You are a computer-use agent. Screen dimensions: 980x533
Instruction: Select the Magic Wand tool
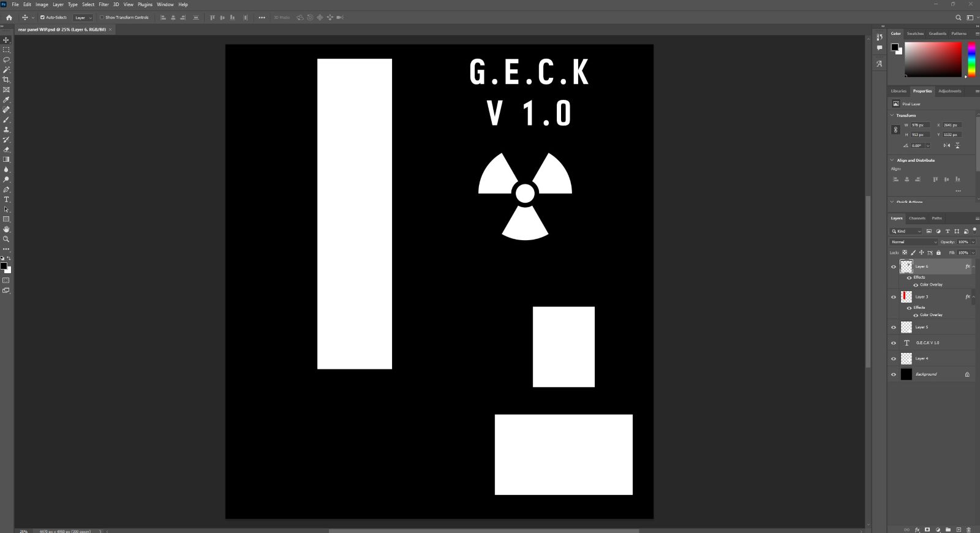(x=6, y=70)
